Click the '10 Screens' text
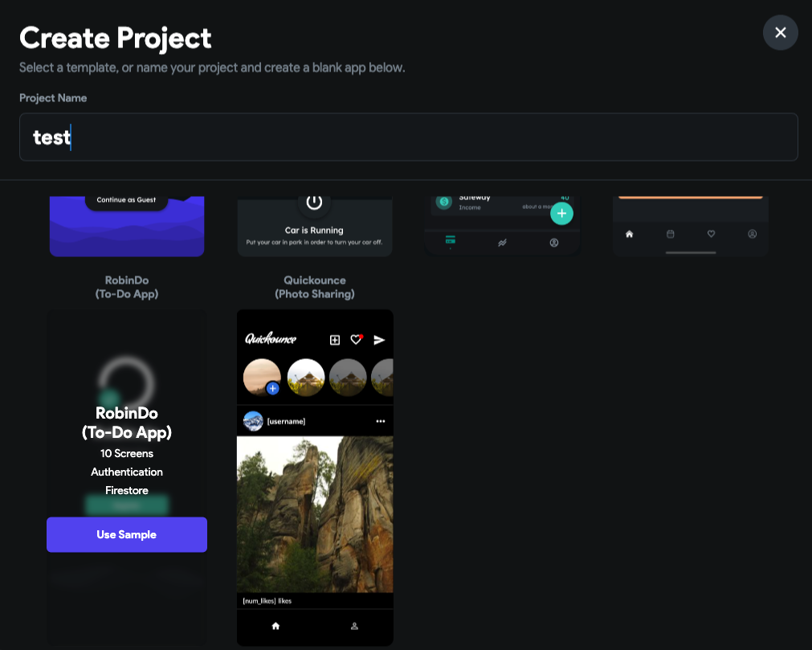The height and width of the screenshot is (650, 812). tap(127, 453)
